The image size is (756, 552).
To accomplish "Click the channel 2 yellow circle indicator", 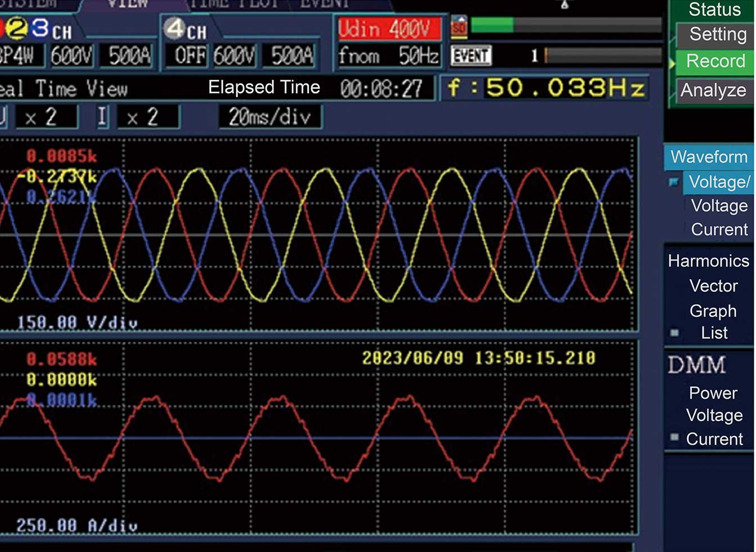I will point(17,28).
